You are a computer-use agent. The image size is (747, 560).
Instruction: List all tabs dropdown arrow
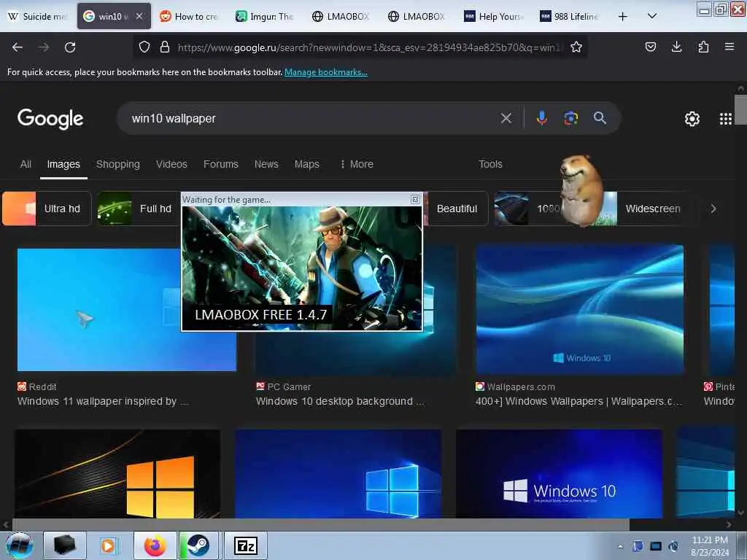click(652, 16)
